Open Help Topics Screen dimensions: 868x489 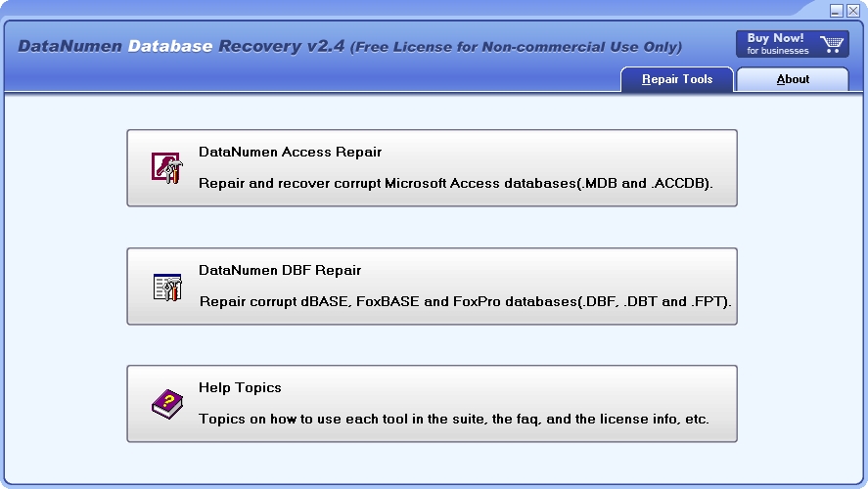click(432, 404)
